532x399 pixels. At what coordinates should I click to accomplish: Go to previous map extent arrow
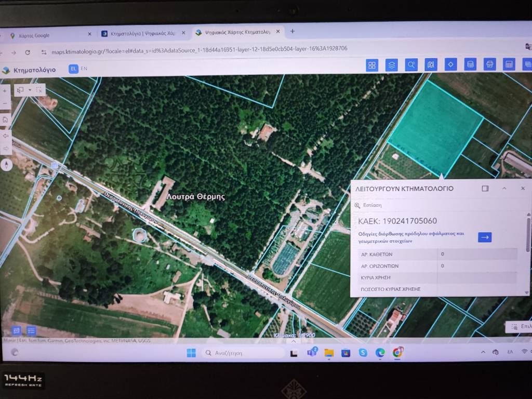tap(6, 136)
